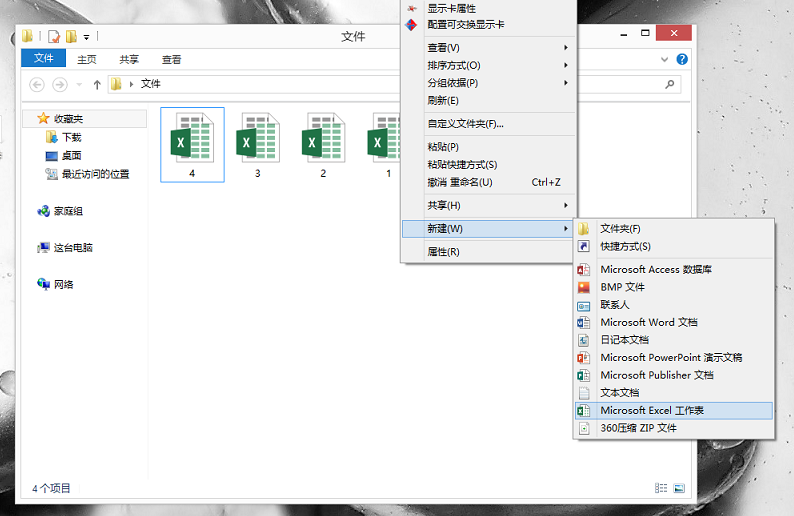
Task: Click new folder quick access icon
Action: [x=71, y=36]
